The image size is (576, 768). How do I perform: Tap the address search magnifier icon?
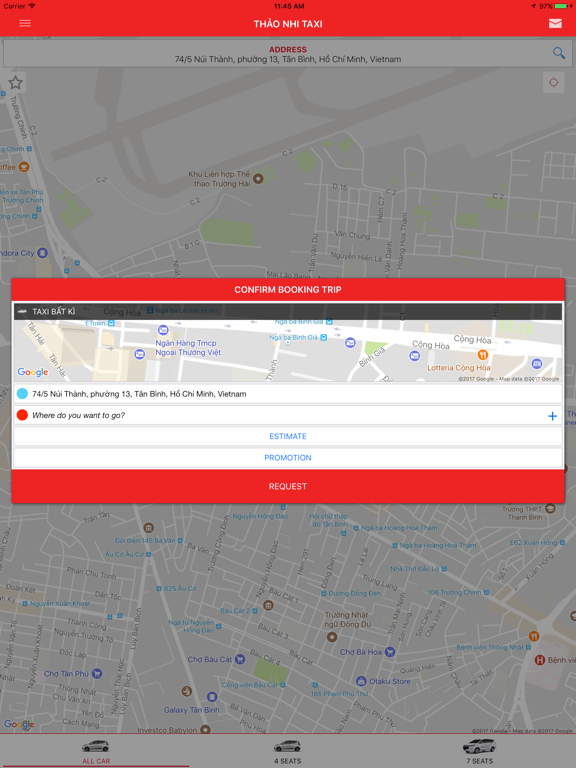point(559,53)
